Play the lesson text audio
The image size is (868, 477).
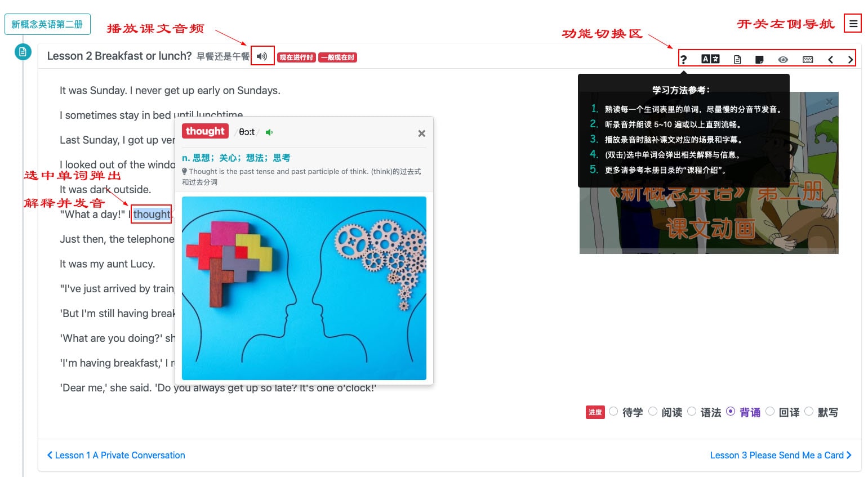tap(262, 56)
